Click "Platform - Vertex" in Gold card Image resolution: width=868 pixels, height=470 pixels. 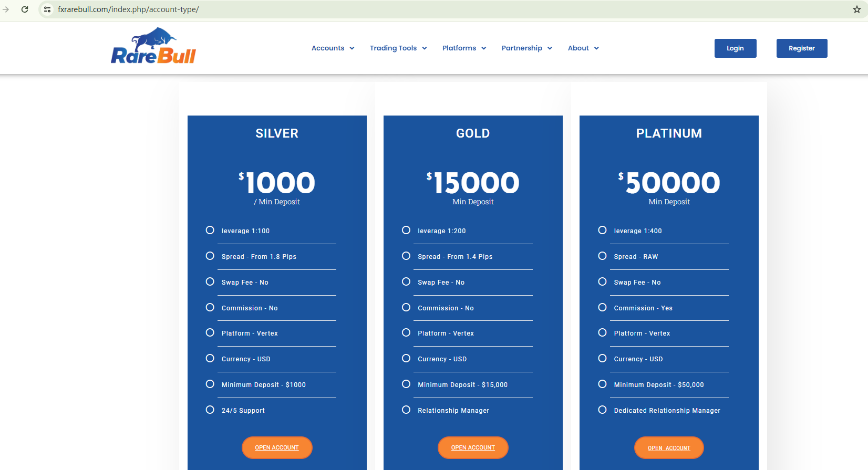click(446, 333)
